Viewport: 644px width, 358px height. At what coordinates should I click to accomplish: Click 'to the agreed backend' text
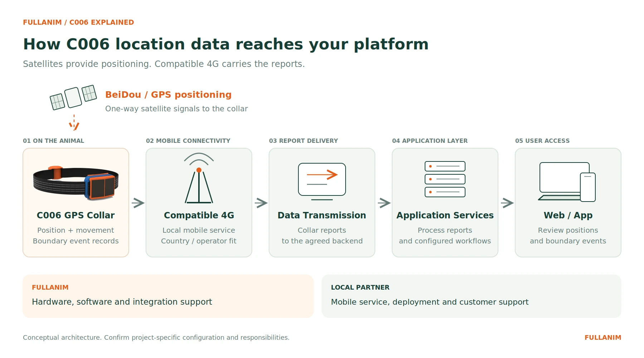322,241
